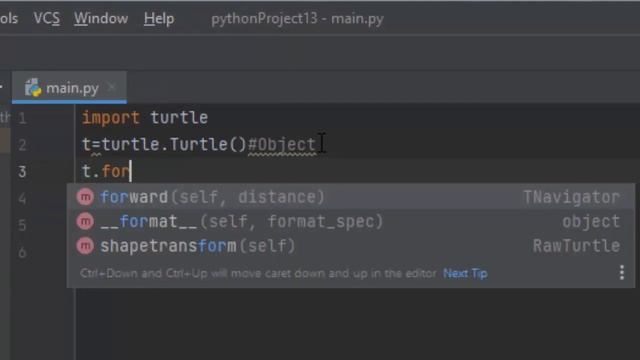Click 'Turtle()' constructor call on line 2

(208, 144)
